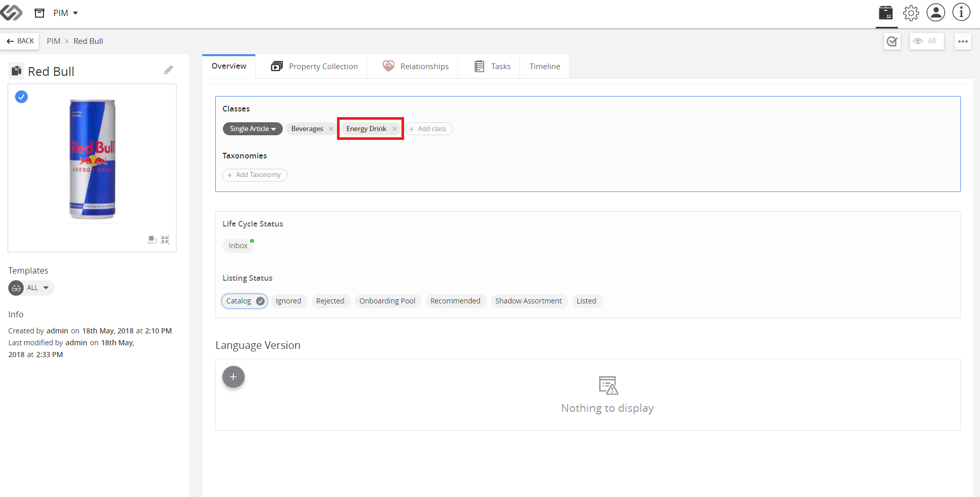This screenshot has width=980, height=497.
Task: Click the Red Bull can thumbnail
Action: pyautogui.click(x=92, y=159)
